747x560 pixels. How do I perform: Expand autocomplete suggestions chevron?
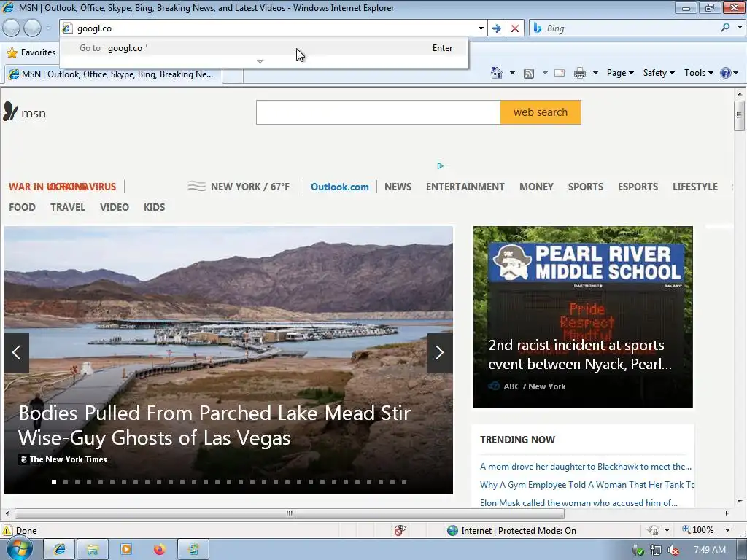click(260, 61)
